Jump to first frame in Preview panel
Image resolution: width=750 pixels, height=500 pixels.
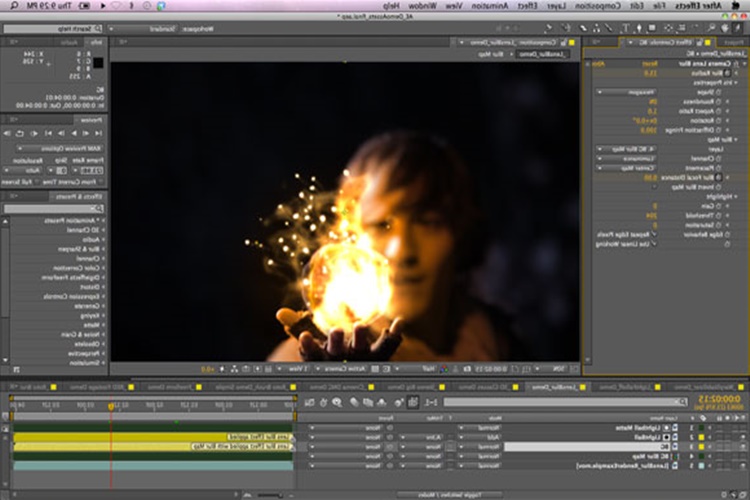tap(98, 133)
